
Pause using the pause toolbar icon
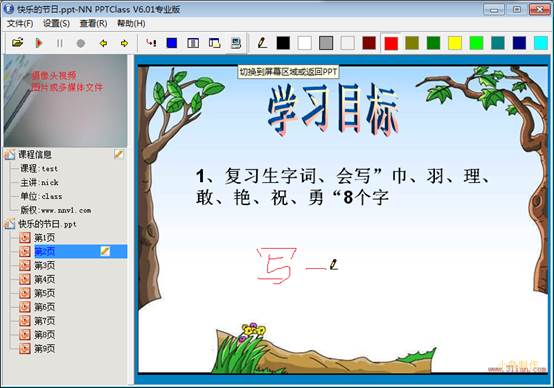pos(59,43)
